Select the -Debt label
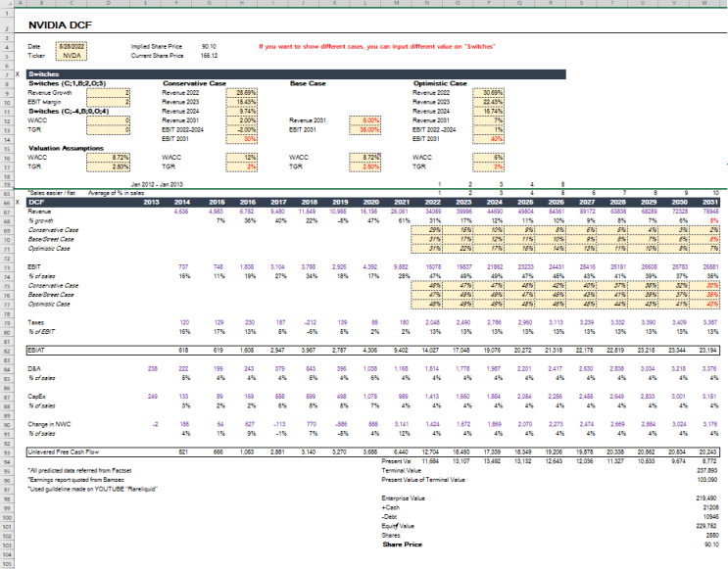The image size is (728, 569). point(389,517)
